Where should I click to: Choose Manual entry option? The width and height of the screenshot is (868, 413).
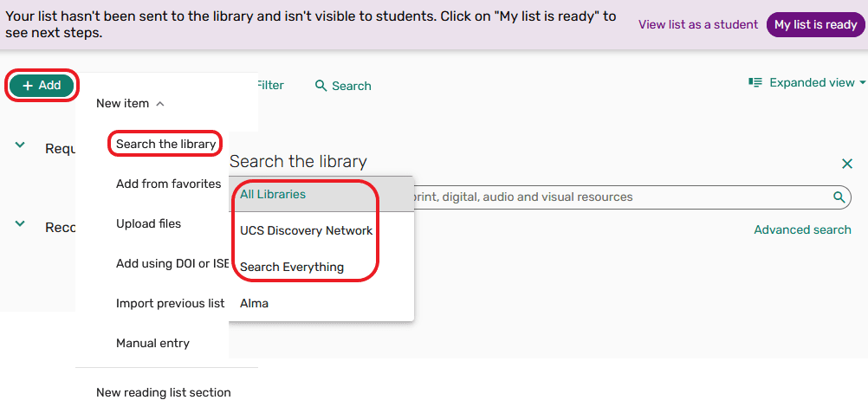(x=152, y=343)
